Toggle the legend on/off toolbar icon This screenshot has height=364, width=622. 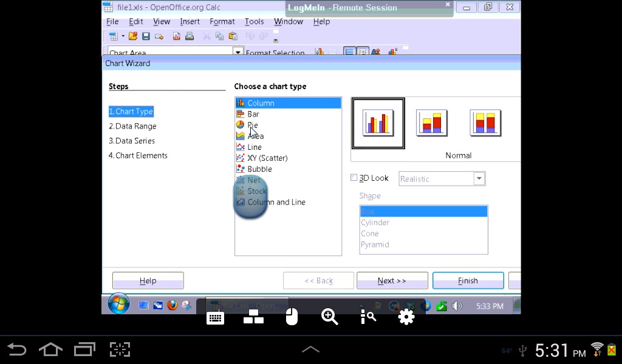[x=363, y=52]
